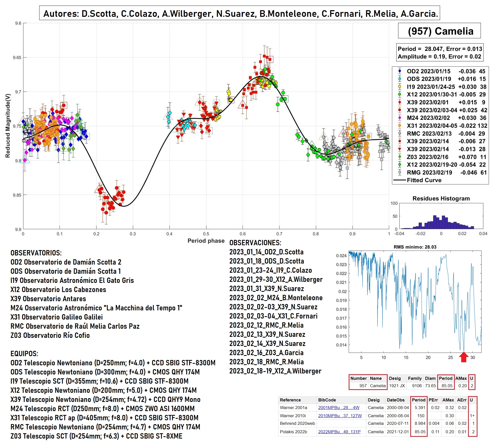Click the 2021-12-01 observation date cell
This screenshot has height=448, width=493.
tap(398, 432)
